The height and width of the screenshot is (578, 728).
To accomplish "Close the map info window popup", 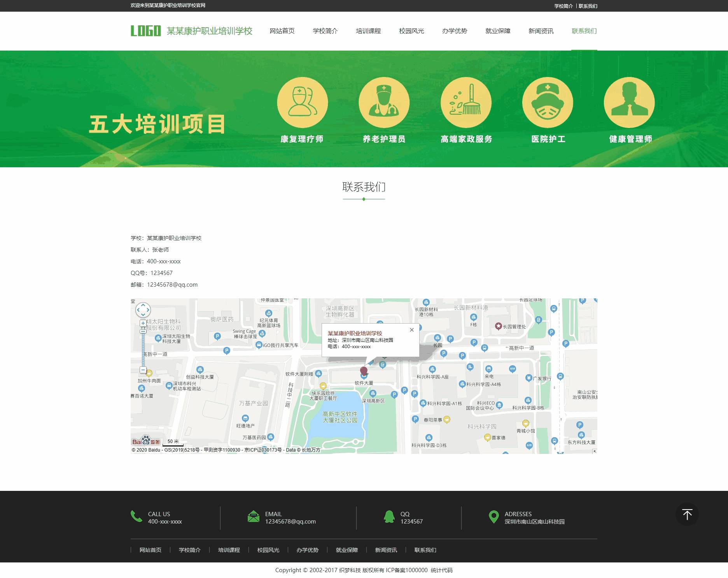I will pos(411,330).
